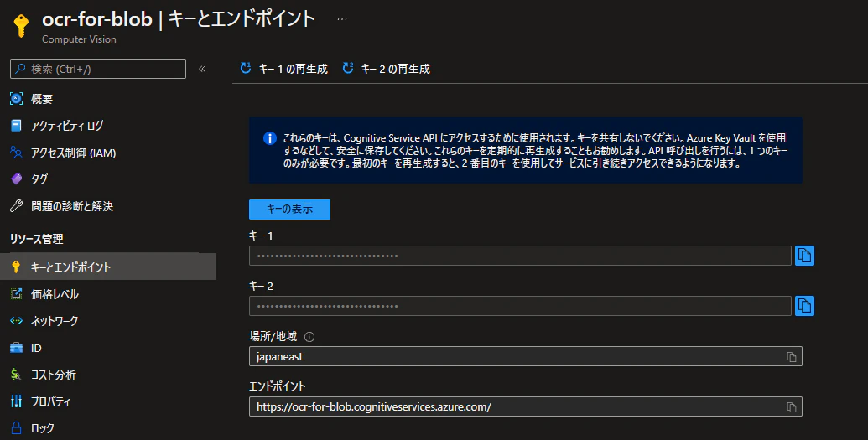This screenshot has width=868, height=440.
Task: Click the アクセス制御 (IAM) people icon
Action: tap(17, 153)
